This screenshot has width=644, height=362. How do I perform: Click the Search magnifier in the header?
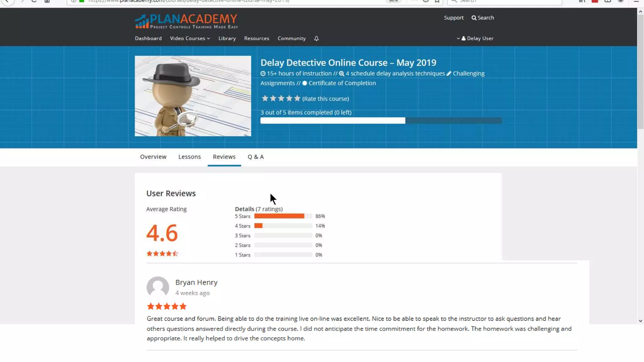point(474,18)
